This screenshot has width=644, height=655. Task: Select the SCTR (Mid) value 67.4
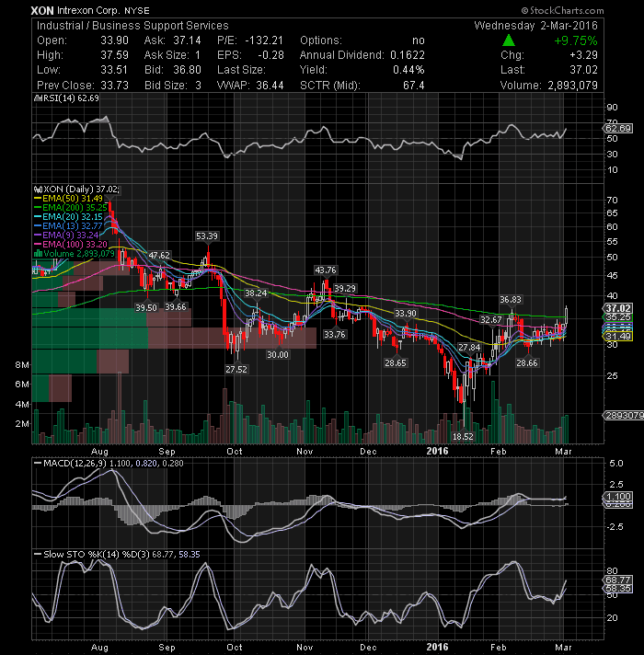click(413, 86)
